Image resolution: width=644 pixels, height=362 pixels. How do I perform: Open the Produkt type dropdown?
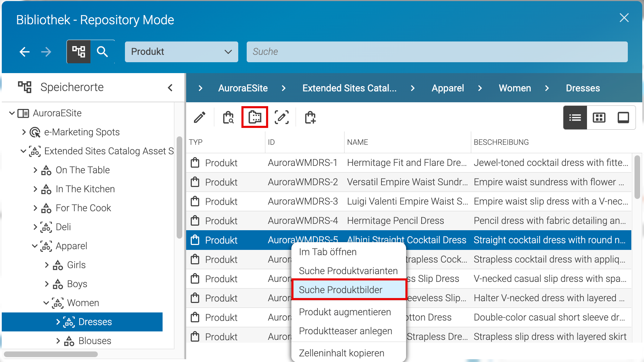[x=181, y=52]
